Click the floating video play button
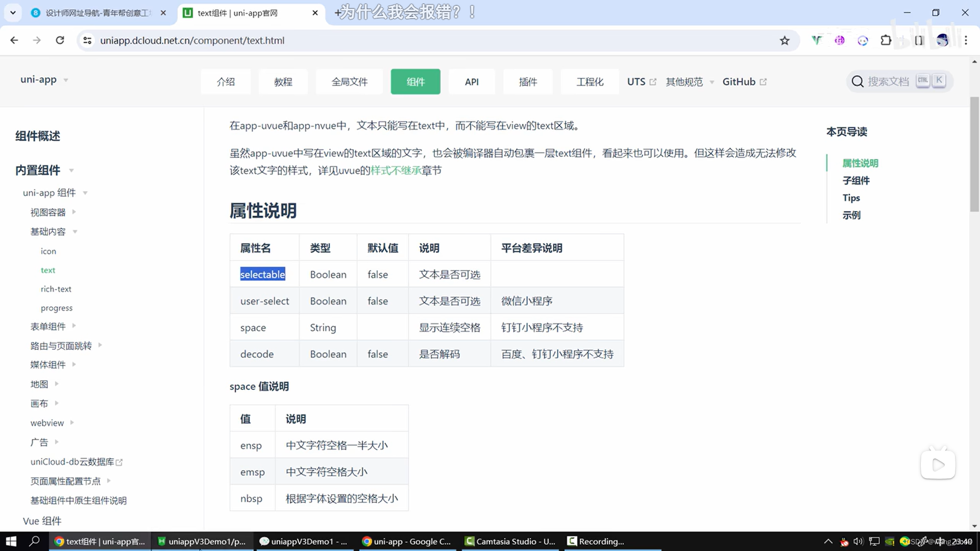Viewport: 980px width, 551px height. coord(938,464)
